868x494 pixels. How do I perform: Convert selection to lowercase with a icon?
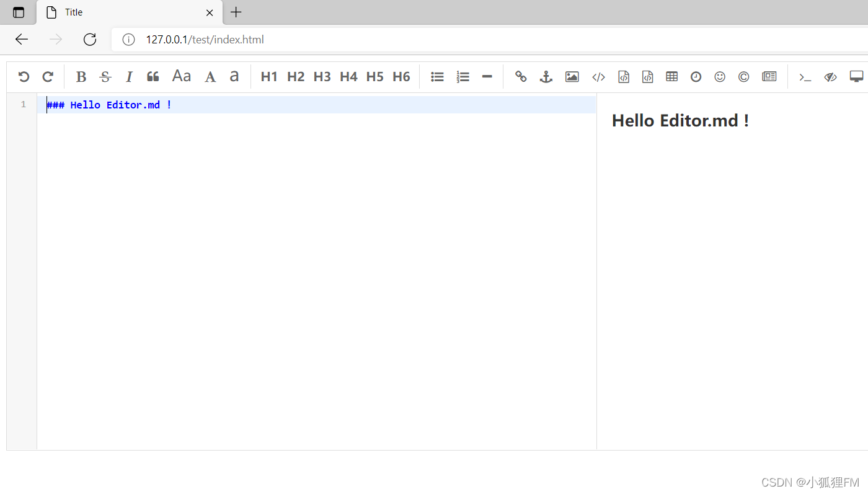234,76
